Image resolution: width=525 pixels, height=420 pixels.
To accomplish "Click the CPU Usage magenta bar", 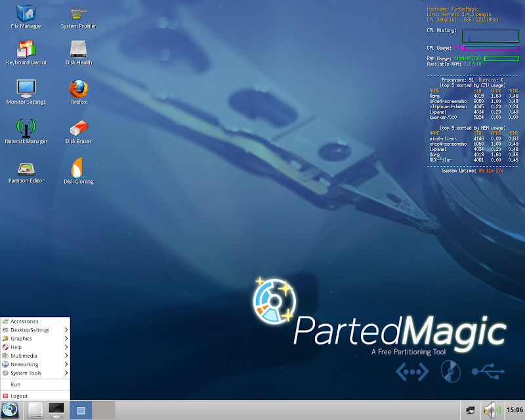I will coord(490,48).
